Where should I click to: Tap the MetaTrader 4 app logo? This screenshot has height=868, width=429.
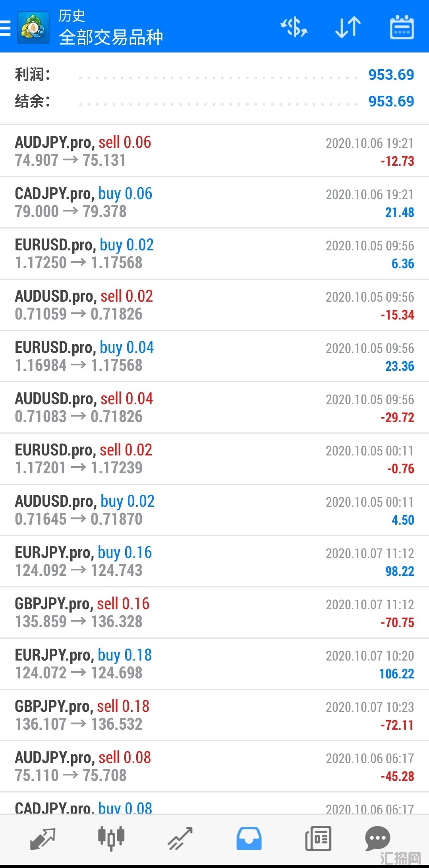[x=33, y=27]
